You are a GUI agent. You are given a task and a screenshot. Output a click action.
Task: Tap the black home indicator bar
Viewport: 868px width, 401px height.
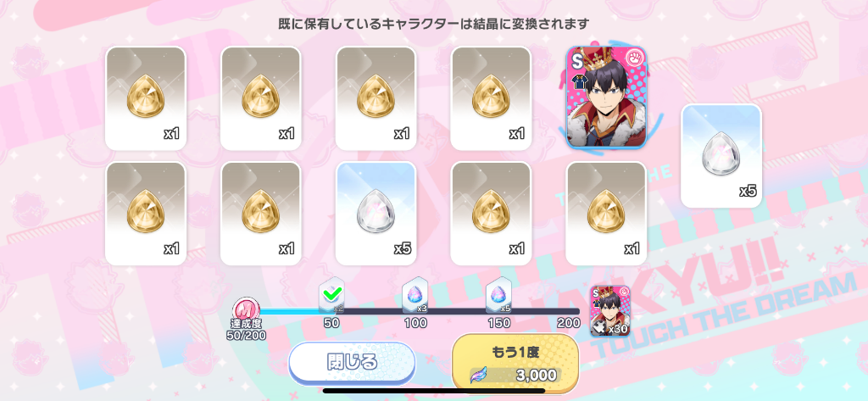[x=433, y=391]
